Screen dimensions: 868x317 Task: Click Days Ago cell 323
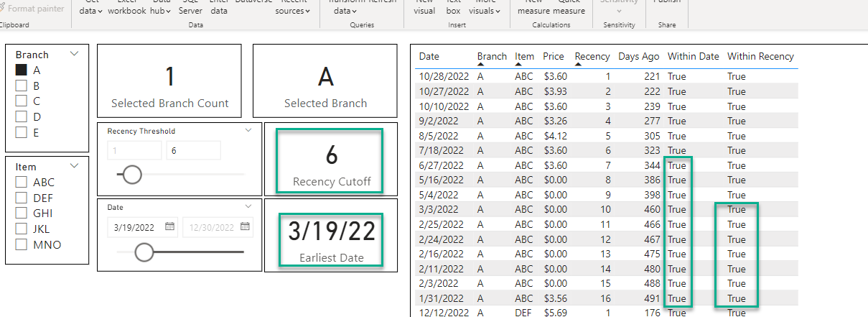650,150
